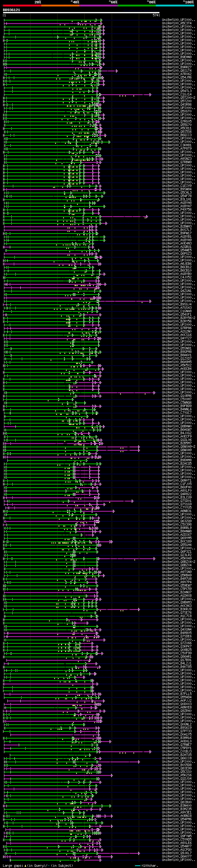Image resolution: width=197 pixels, height=868 pixels.
Task: Select the UniRef100_A0D0L0 label
Action: [177, 741]
